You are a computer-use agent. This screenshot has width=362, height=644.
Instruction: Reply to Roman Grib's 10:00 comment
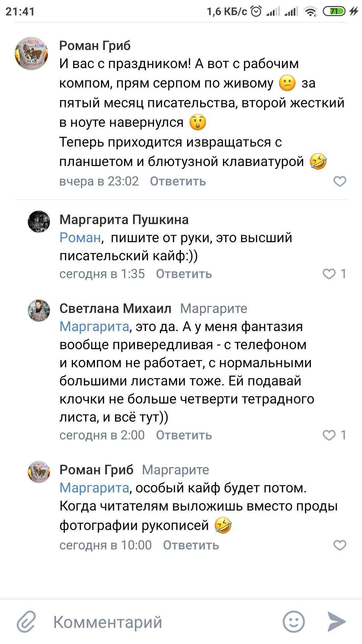[x=191, y=545]
